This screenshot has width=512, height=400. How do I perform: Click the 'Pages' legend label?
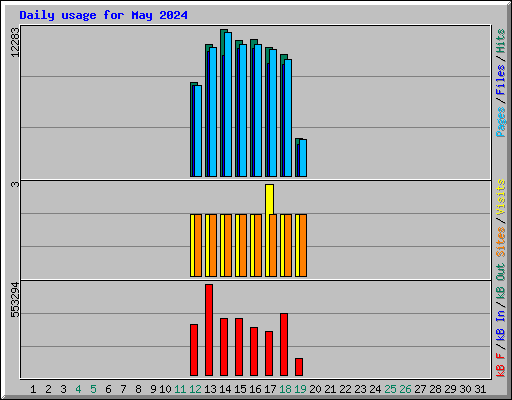(x=500, y=122)
